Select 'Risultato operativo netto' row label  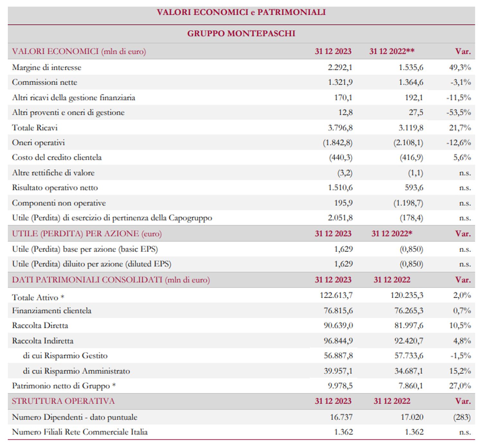click(x=55, y=188)
